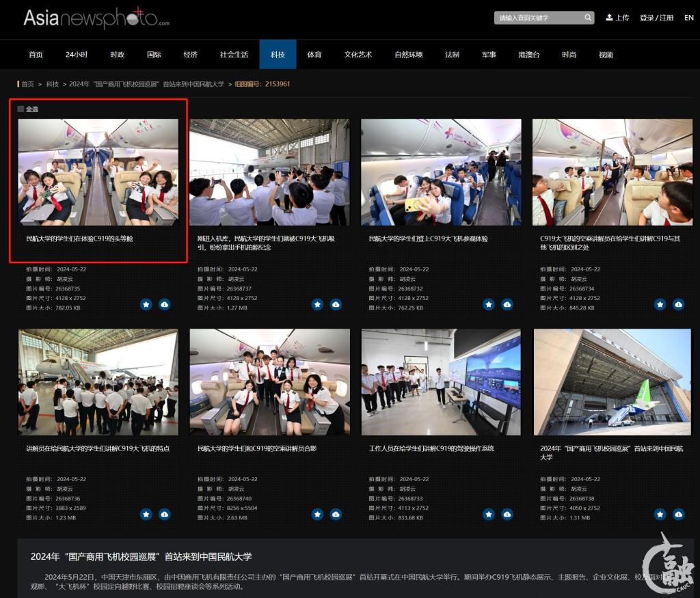700x598 pixels.
Task: Star the cockpit system photo 26368733
Action: [489, 514]
